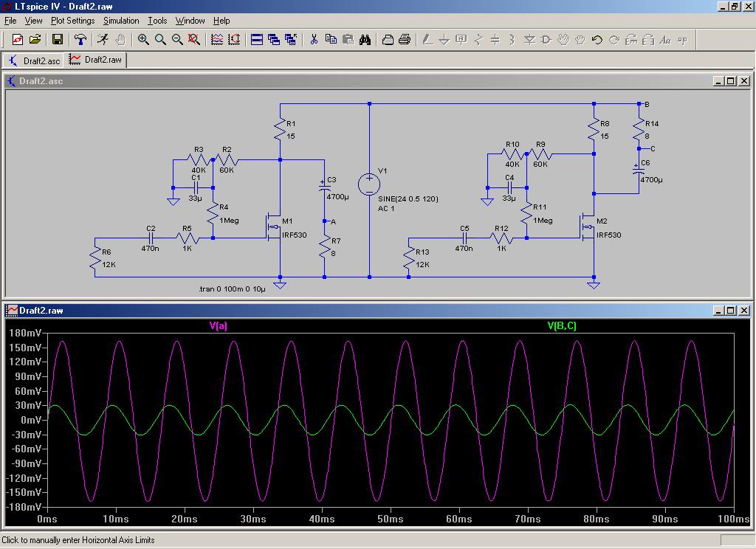
Task: Click the Copy toolbar icon
Action: [x=331, y=40]
